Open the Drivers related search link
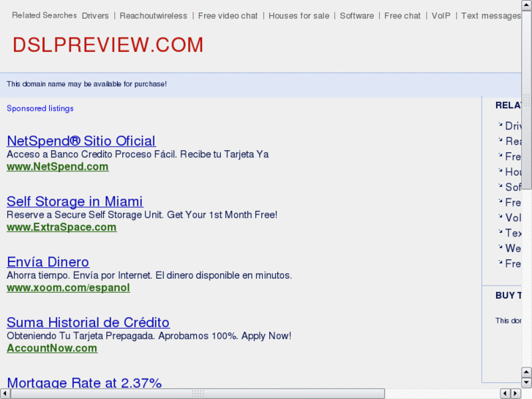Image resolution: width=532 pixels, height=399 pixels. [x=95, y=15]
